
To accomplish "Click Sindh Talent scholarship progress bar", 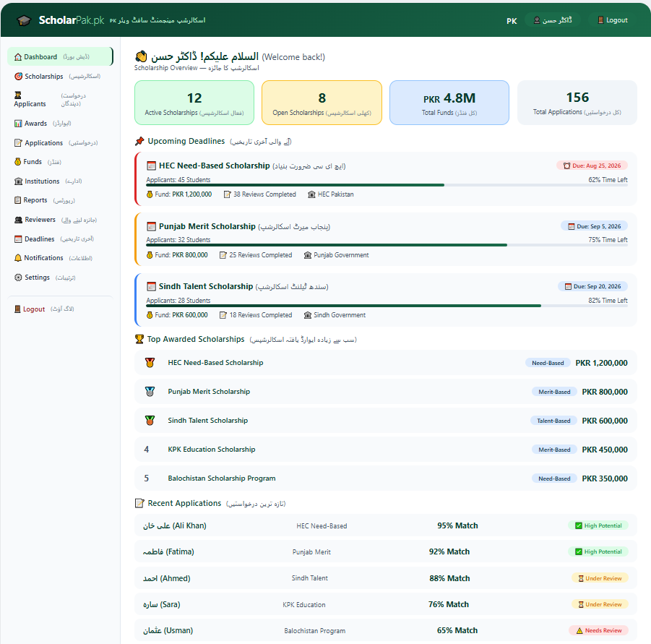I will coord(387,306).
